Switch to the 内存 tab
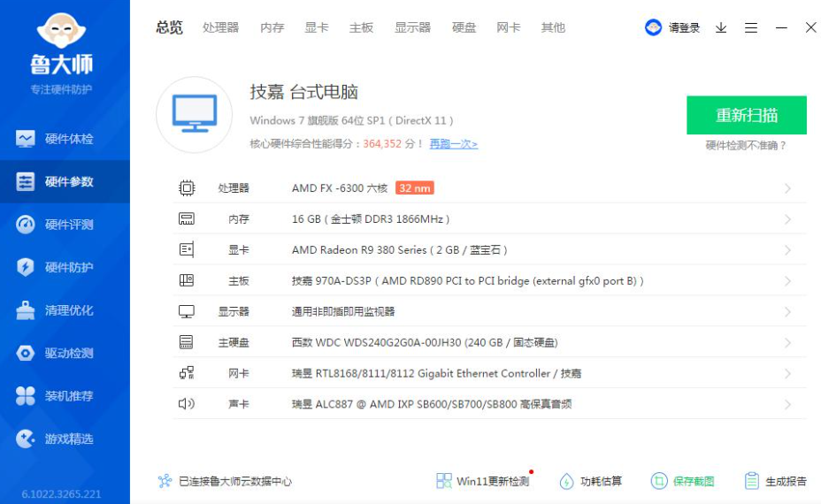The image size is (821, 504). 272,27
